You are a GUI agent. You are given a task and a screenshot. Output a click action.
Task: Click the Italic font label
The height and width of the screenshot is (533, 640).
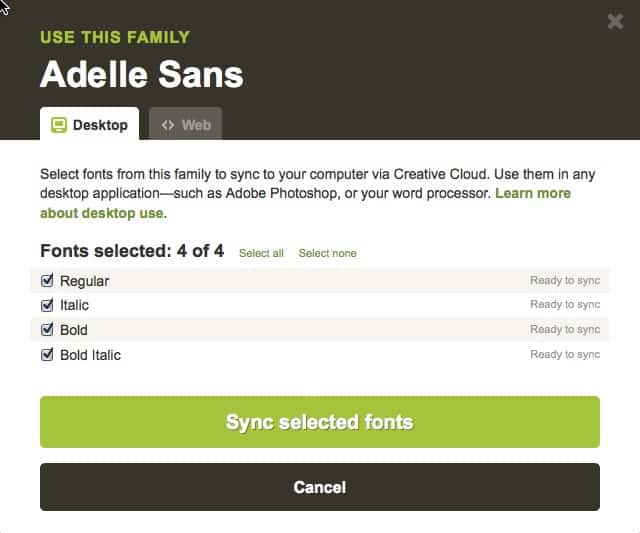(x=74, y=305)
